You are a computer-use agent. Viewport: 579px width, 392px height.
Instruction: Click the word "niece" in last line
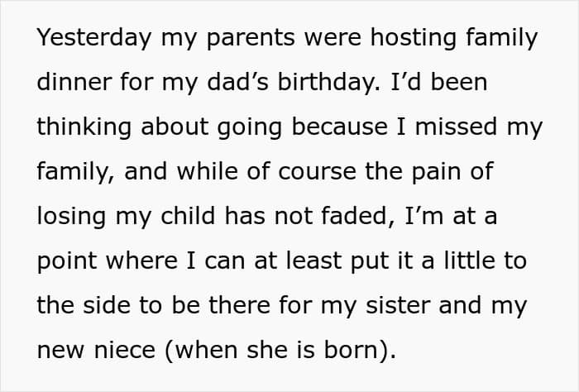pos(124,350)
